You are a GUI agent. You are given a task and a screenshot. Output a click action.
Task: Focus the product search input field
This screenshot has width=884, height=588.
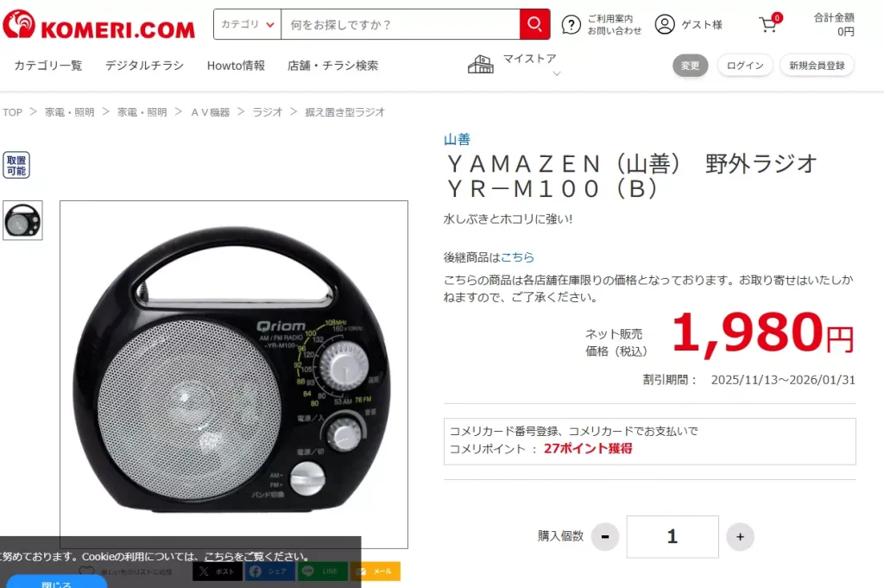pos(401,24)
